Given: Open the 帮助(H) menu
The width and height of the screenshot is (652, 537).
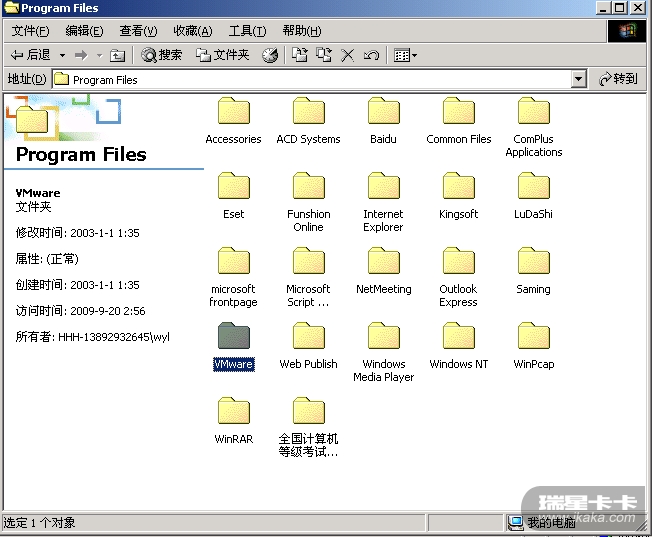Looking at the screenshot, I should (x=302, y=31).
